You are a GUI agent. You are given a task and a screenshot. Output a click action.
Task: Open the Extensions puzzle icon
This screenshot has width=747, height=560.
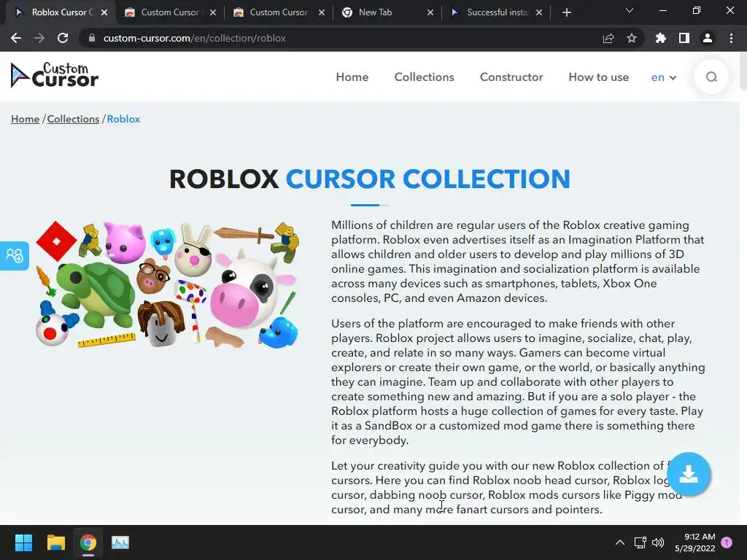pos(660,38)
